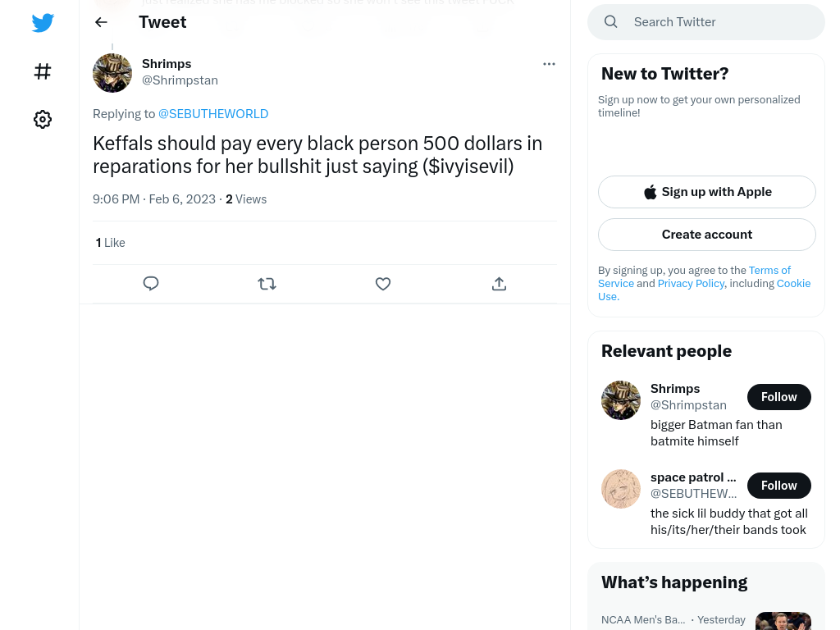Click the share upload icon
Screen dimensions: 840x630
[499, 283]
